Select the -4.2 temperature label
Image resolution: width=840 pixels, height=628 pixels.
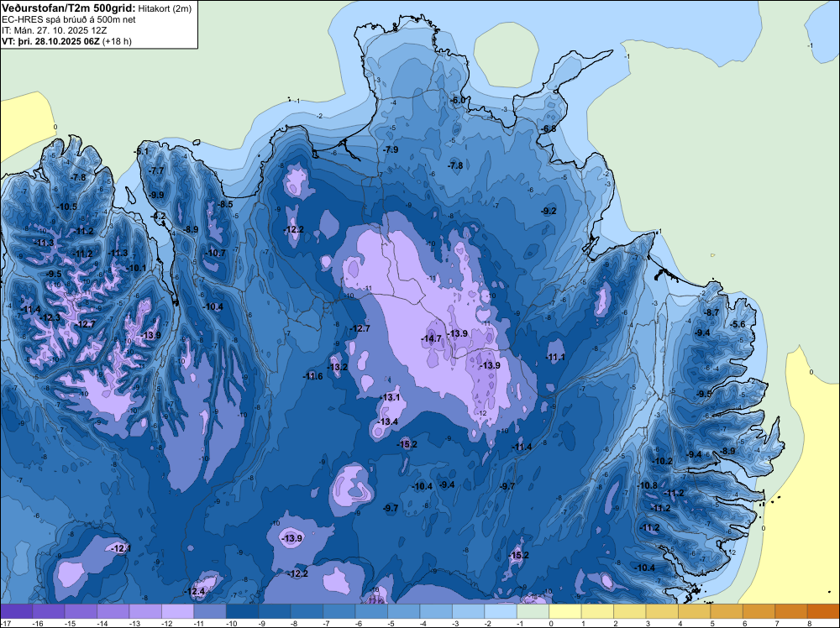(159, 217)
